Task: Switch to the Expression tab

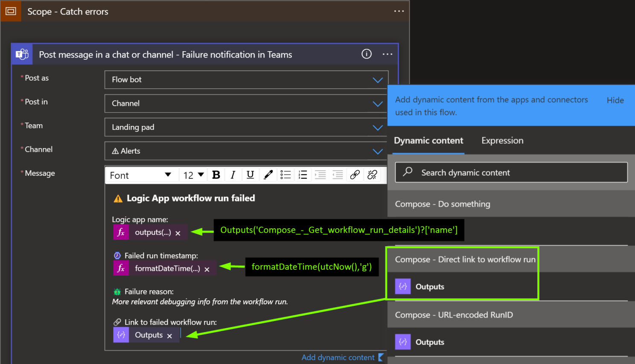Action: pos(502,141)
